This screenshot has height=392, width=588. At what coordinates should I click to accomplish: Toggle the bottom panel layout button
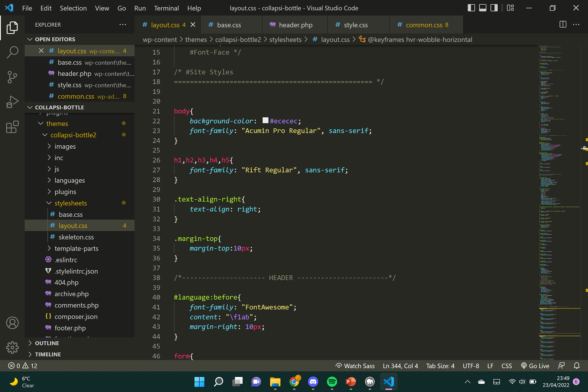[483, 8]
